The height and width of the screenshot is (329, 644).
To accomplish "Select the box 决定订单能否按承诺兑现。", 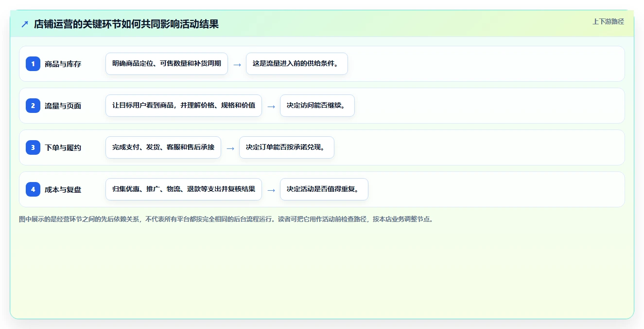I will click(287, 147).
